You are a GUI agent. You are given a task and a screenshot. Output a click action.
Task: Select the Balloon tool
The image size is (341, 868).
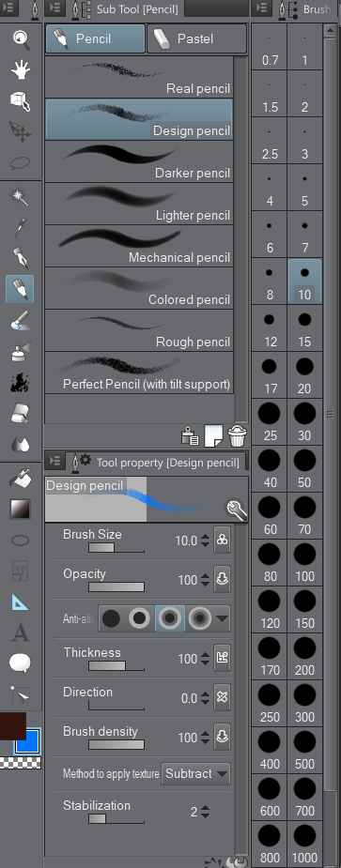tap(21, 662)
